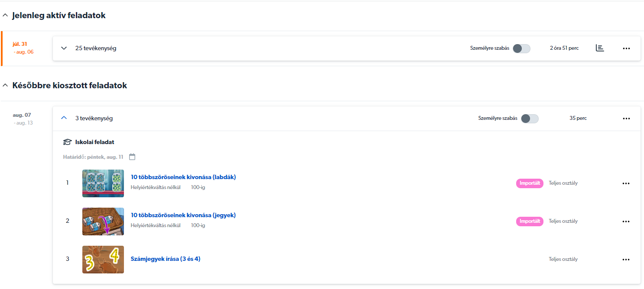The height and width of the screenshot is (289, 644).
Task: Click 100-ig tag under jegyek activity
Action: click(198, 225)
